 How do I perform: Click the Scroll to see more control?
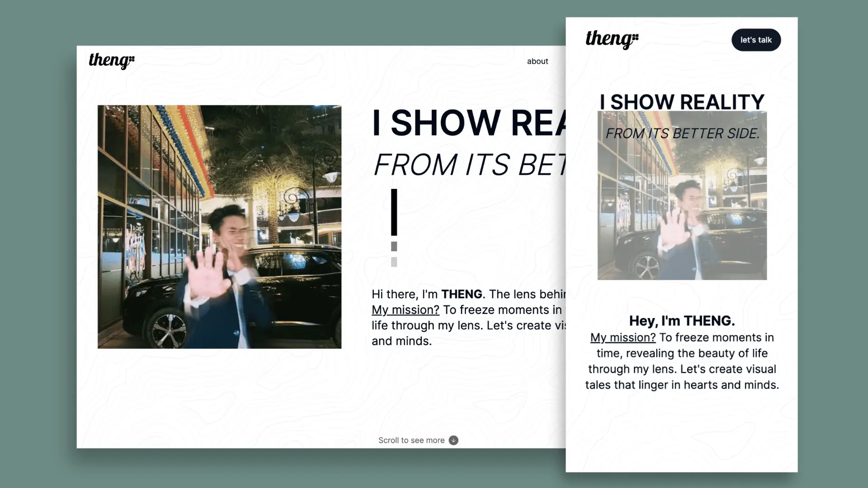click(x=413, y=440)
